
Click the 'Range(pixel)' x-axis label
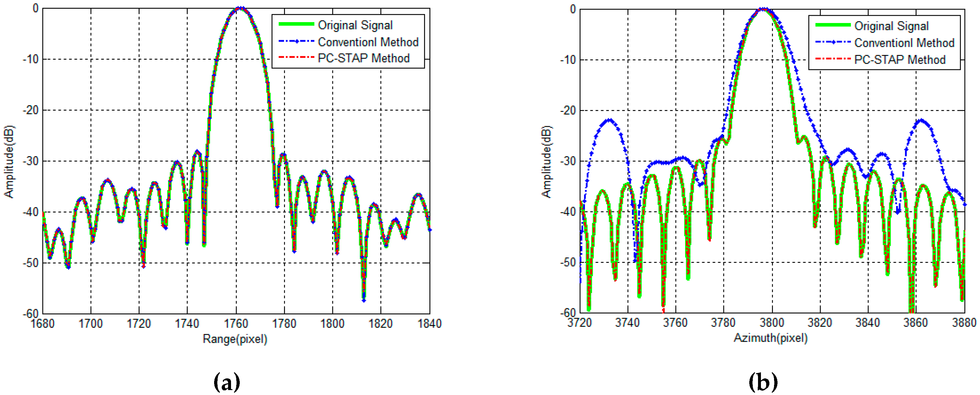pos(235,339)
